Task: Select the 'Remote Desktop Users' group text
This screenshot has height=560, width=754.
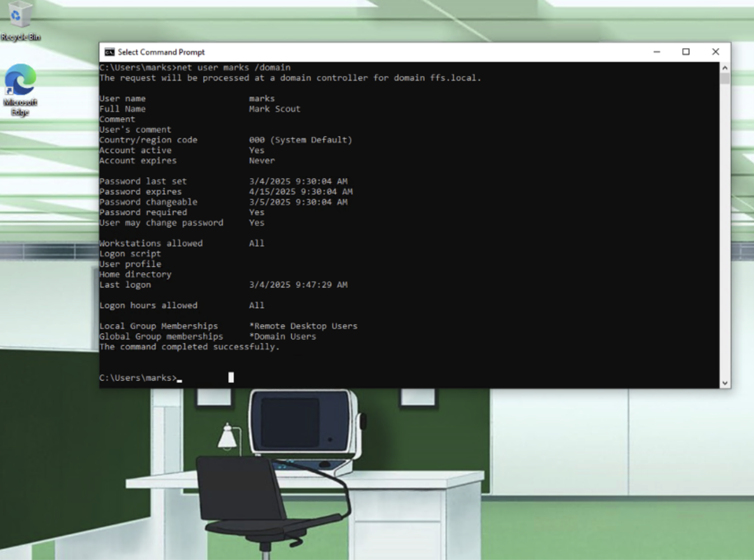Action: tap(304, 325)
